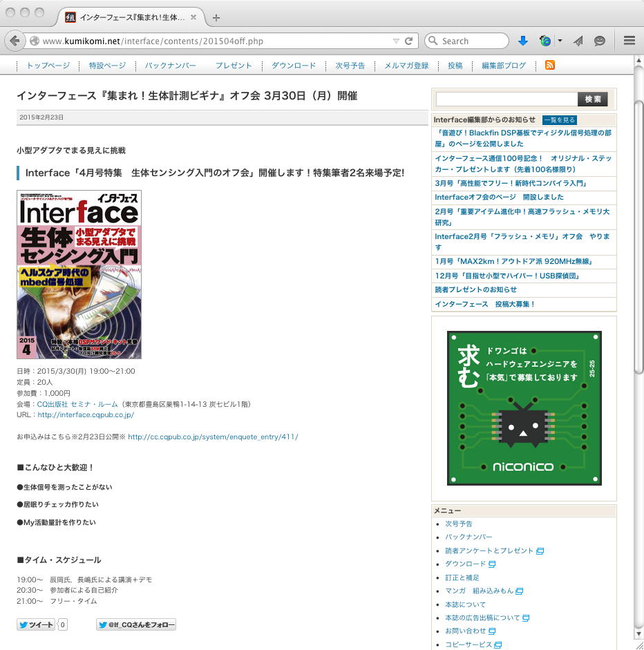
Task: Click the browser Search field
Action: 467,41
